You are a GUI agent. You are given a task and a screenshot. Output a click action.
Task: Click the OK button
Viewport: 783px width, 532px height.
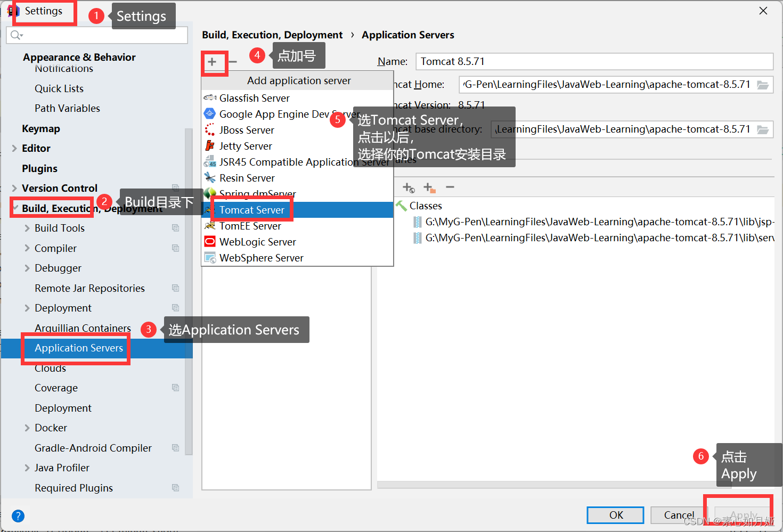click(x=616, y=515)
